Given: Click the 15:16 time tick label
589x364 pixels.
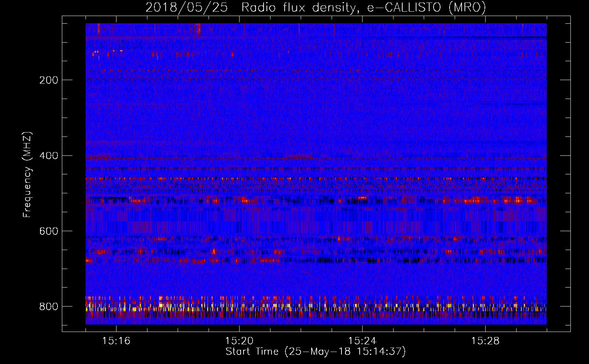Looking at the screenshot, I should (116, 341).
